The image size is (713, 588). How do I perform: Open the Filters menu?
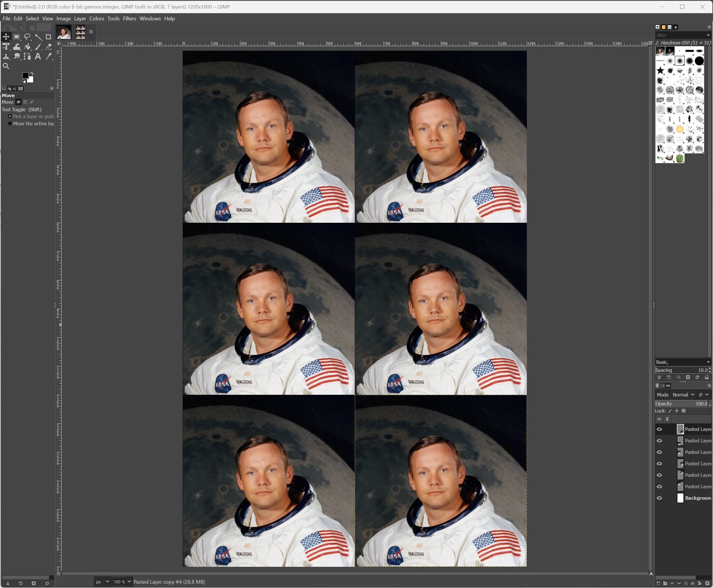click(x=129, y=19)
